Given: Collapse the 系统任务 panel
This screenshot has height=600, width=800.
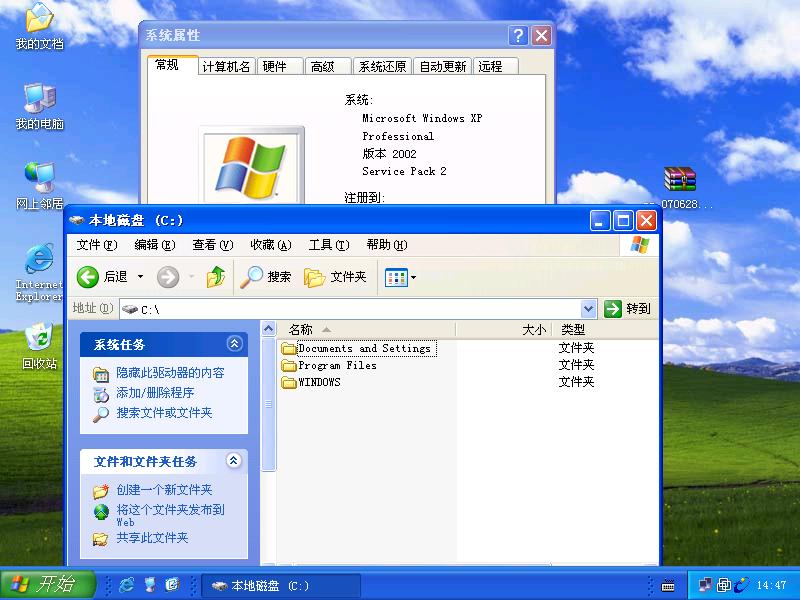Looking at the screenshot, I should (x=234, y=343).
